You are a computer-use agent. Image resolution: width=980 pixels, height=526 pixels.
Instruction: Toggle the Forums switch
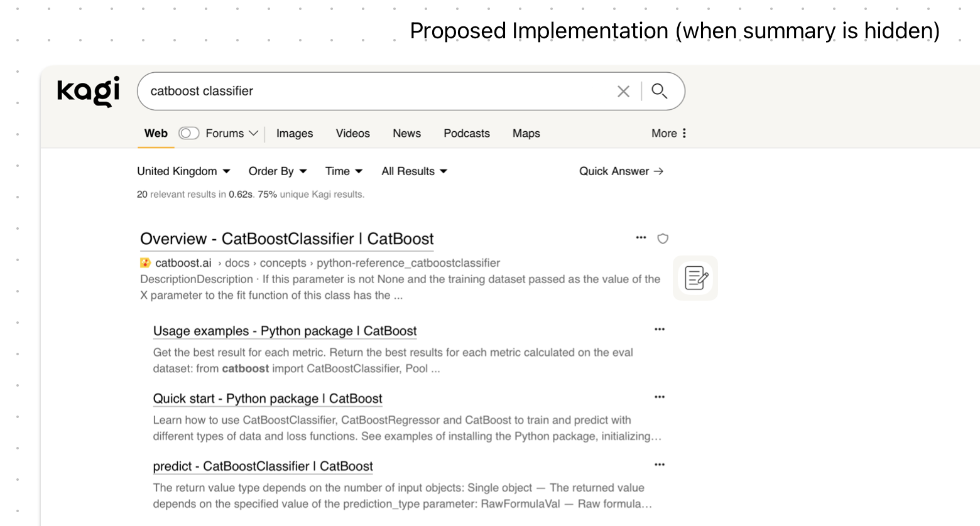tap(188, 133)
